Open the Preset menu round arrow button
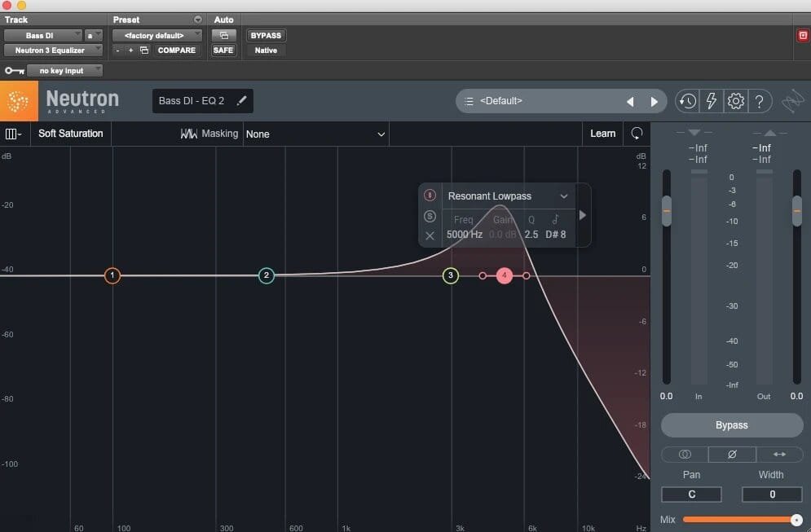The width and height of the screenshot is (811, 532). (197, 20)
